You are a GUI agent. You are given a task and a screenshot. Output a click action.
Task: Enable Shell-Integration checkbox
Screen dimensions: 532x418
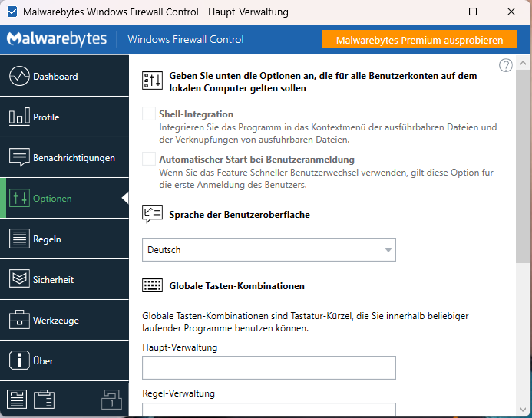[x=149, y=114]
